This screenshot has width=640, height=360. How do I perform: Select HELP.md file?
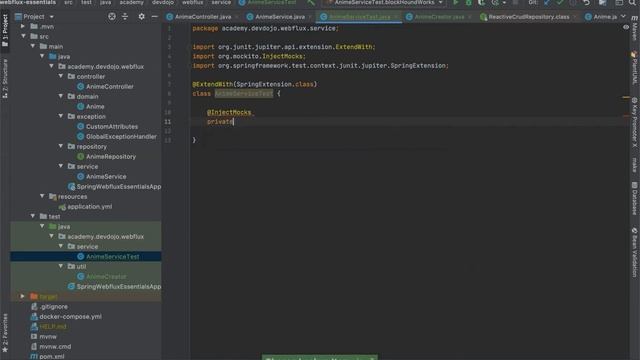point(53,327)
